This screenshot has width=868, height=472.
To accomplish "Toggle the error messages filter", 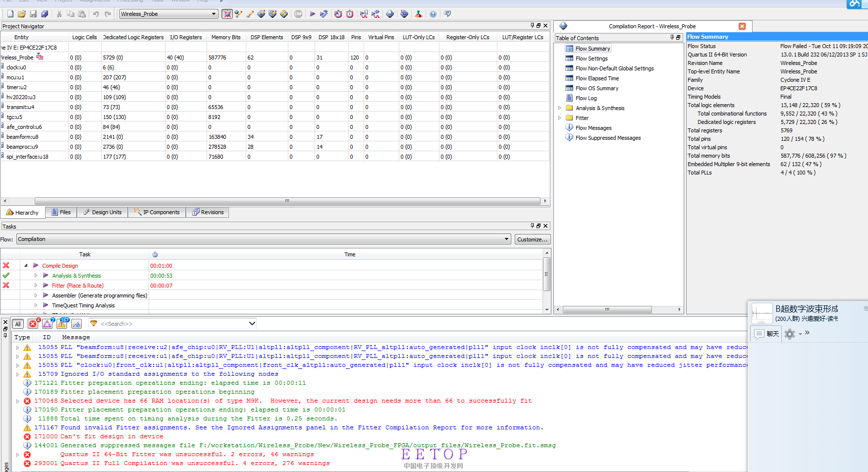I will pyautogui.click(x=33, y=324).
